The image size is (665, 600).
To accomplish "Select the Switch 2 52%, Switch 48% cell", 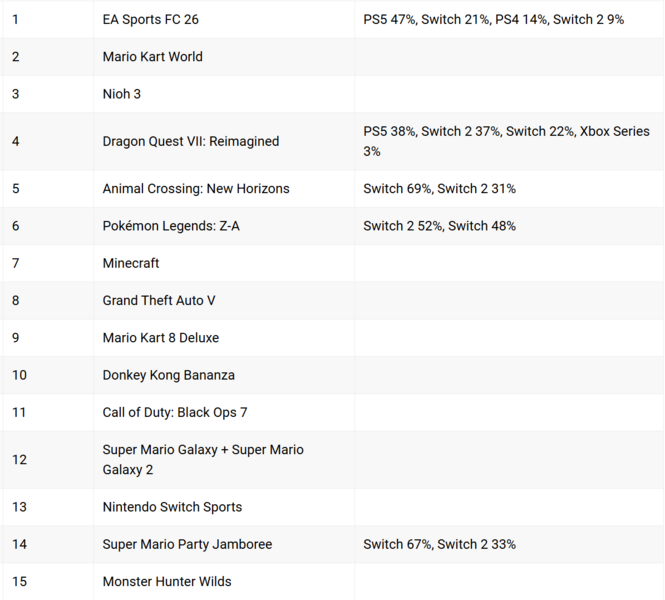I will click(x=439, y=226).
